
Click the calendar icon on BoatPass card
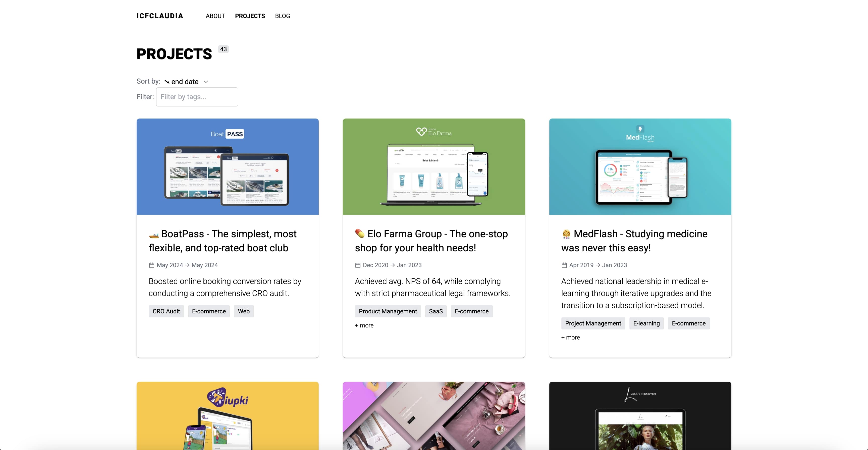click(152, 265)
